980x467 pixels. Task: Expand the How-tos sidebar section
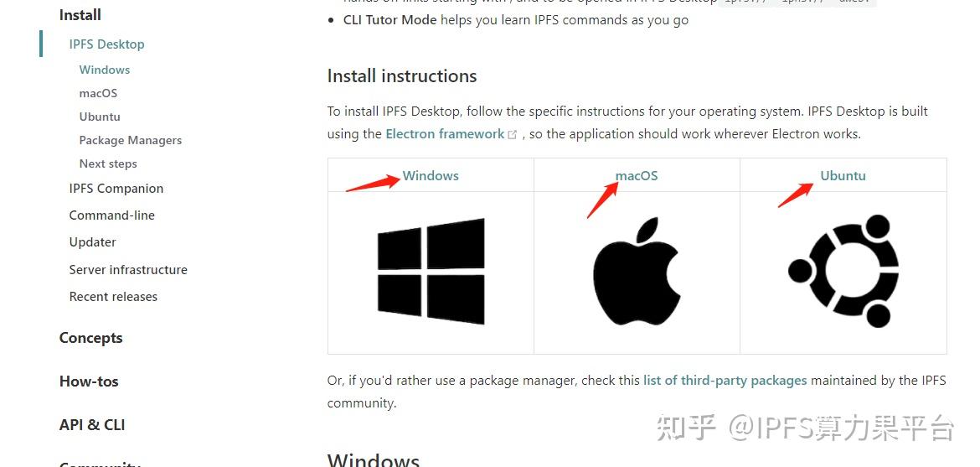pyautogui.click(x=89, y=381)
